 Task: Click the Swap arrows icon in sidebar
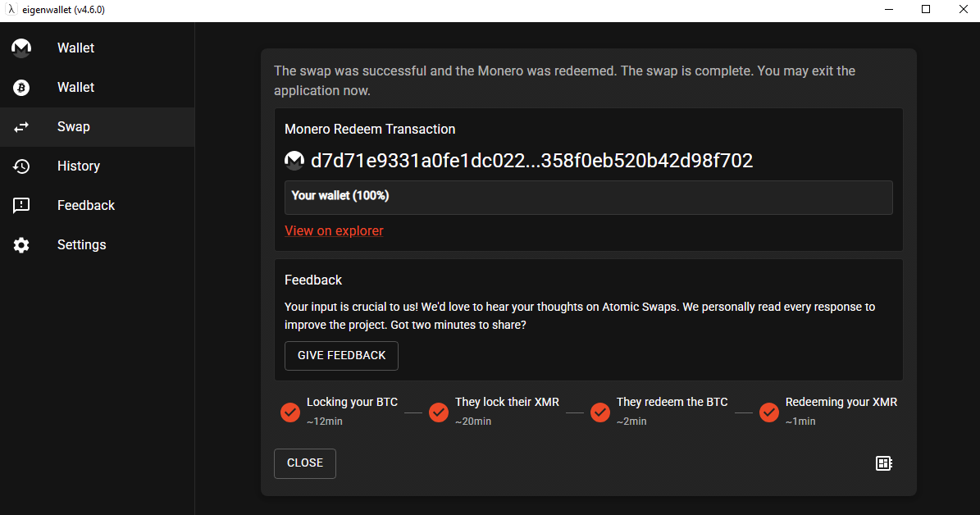[x=21, y=127]
